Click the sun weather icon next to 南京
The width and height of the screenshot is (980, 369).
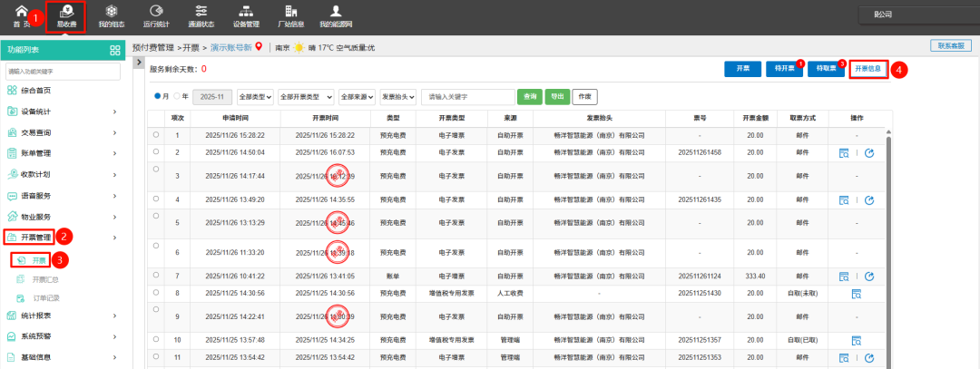(299, 47)
